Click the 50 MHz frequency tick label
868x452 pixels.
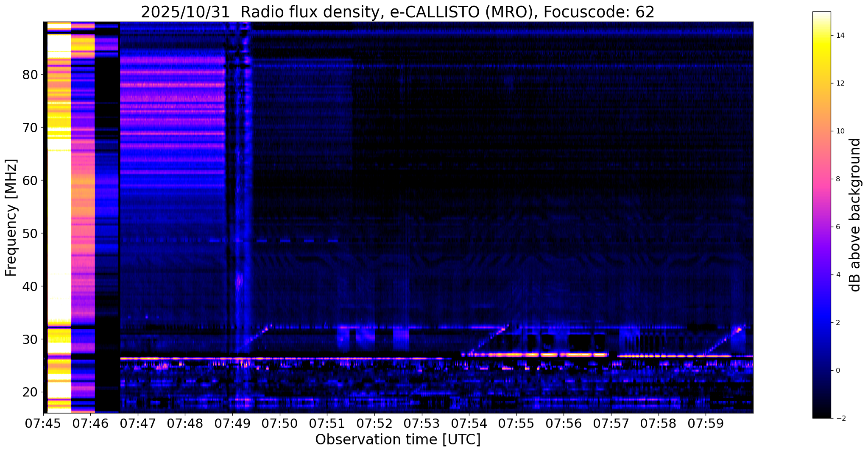click(30, 233)
